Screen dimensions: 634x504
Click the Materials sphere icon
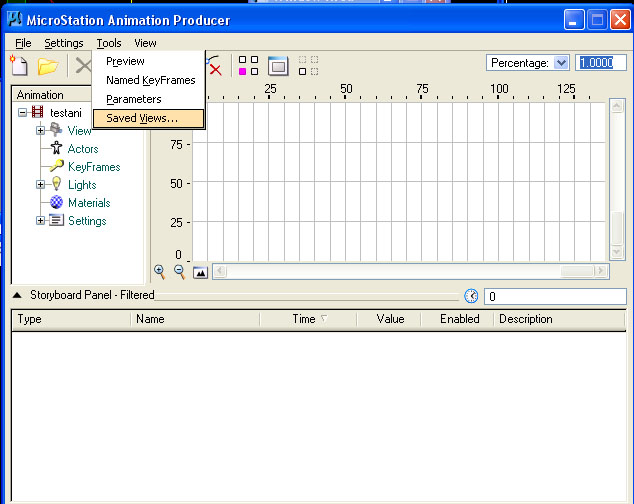pos(56,202)
